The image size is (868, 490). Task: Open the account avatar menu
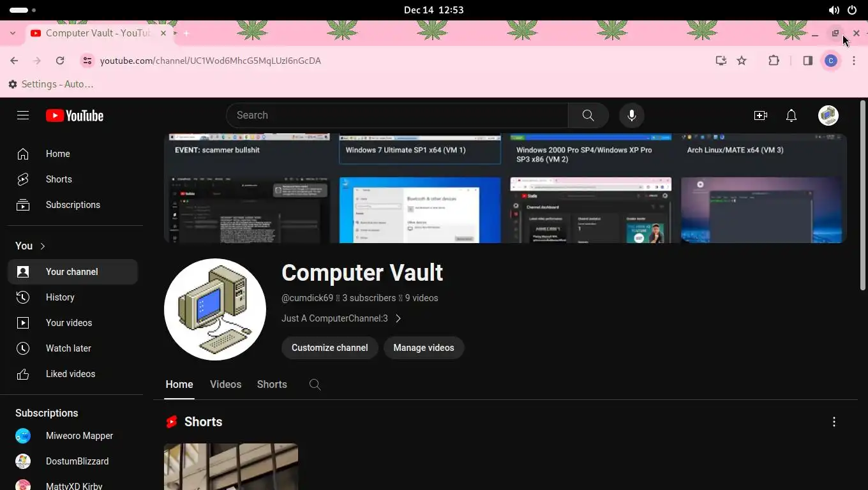point(828,115)
